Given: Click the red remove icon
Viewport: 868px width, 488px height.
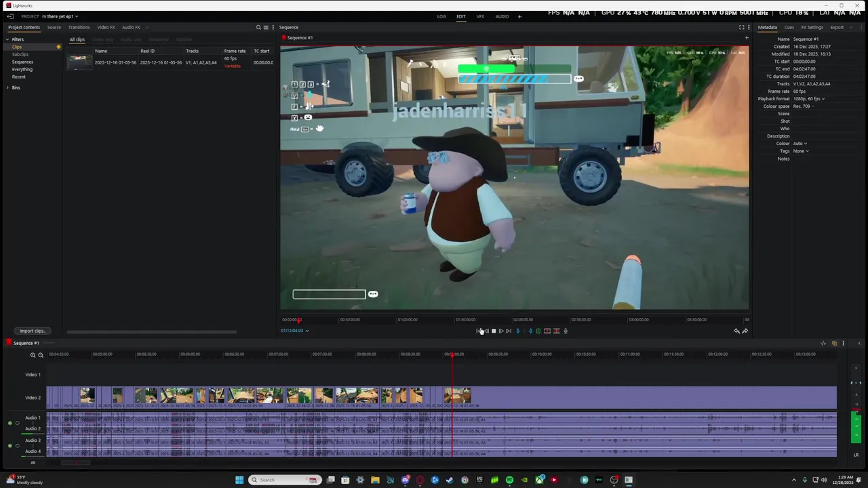Looking at the screenshot, I should [x=547, y=331].
